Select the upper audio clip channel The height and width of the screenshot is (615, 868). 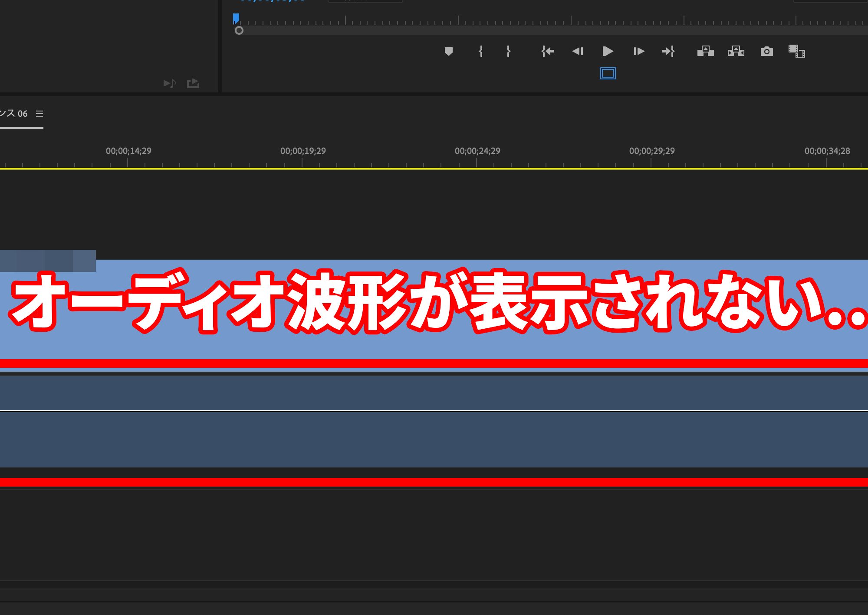(434, 393)
